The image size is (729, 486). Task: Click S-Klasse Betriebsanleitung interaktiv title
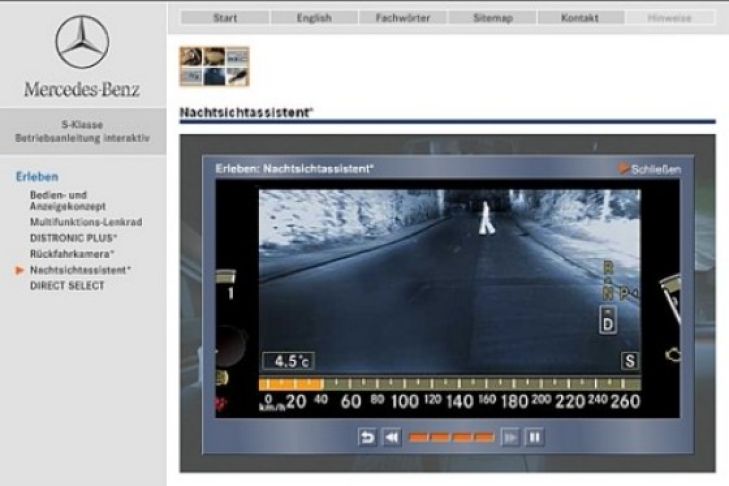point(82,131)
